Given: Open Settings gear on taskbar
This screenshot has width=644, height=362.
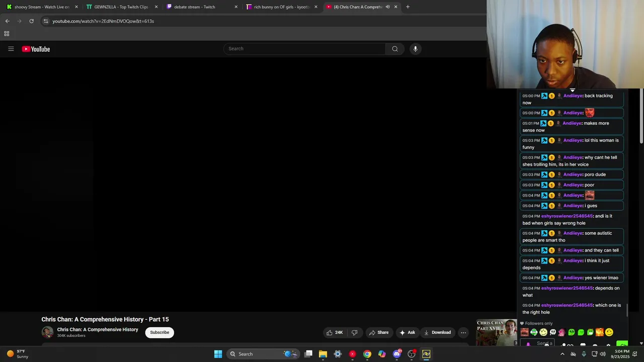Looking at the screenshot, I should (338, 354).
